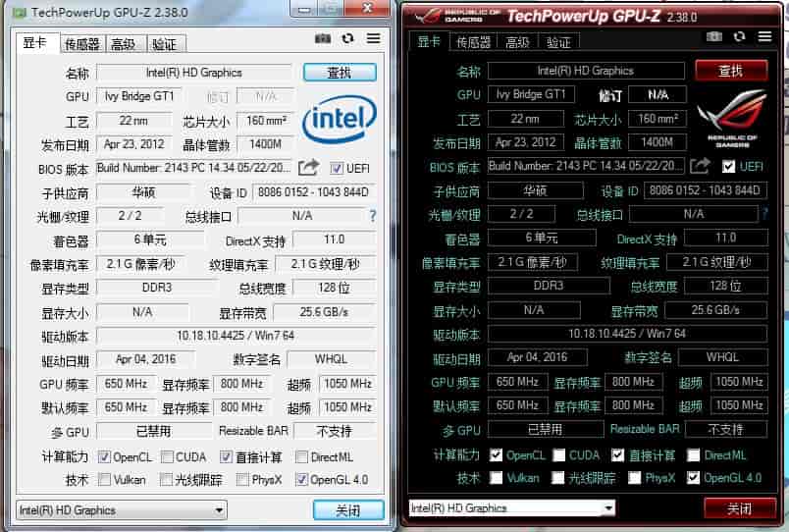Click 'Apr 23, 2012' release date in left window

[x=133, y=144]
